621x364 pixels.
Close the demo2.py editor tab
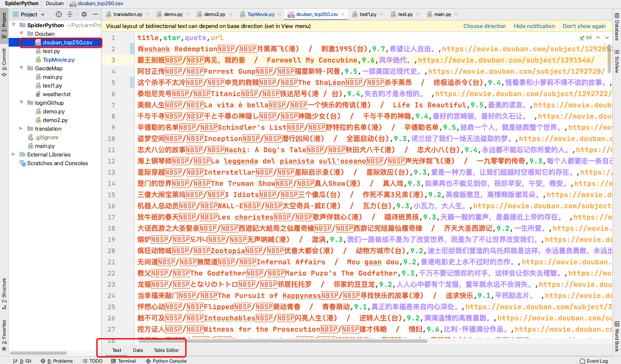point(231,14)
